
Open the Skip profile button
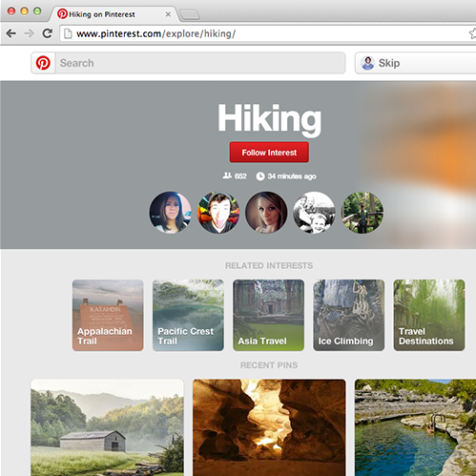click(x=416, y=63)
